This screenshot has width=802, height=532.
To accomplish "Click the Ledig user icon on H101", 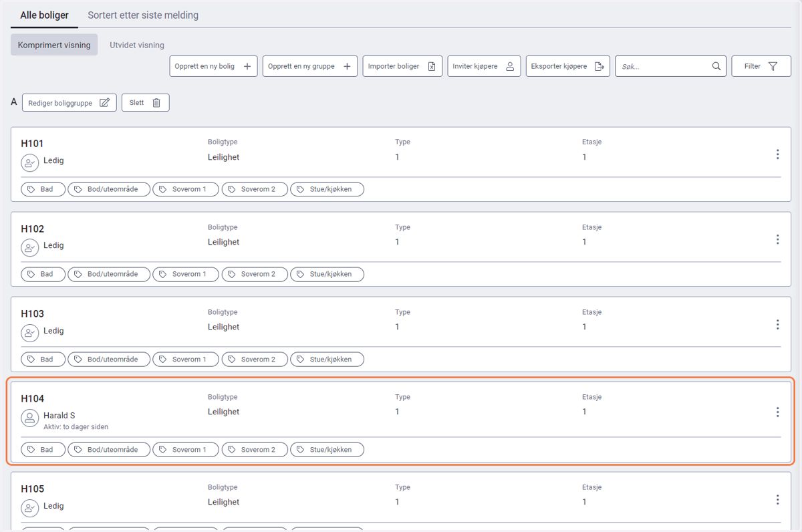I will (x=29, y=162).
